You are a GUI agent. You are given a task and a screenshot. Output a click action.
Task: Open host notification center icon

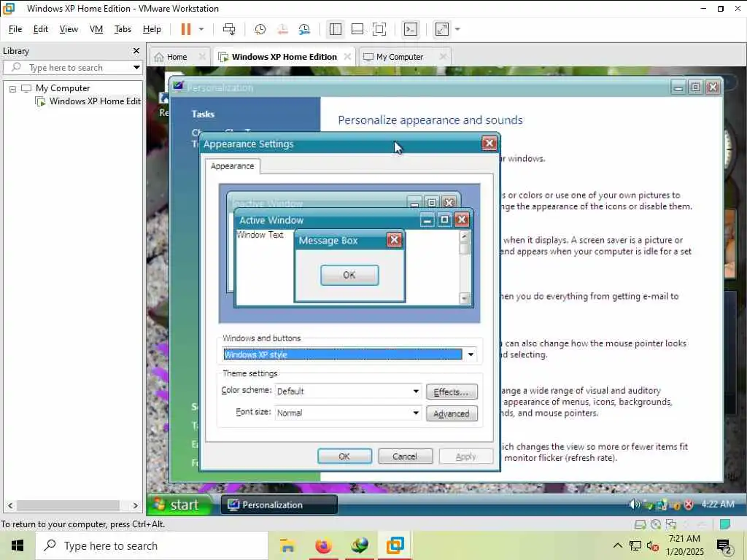coord(724,545)
